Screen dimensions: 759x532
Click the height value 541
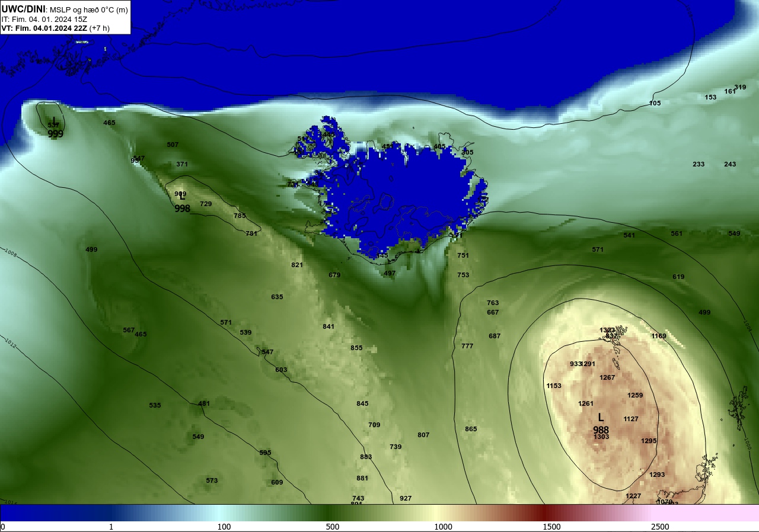tap(629, 235)
